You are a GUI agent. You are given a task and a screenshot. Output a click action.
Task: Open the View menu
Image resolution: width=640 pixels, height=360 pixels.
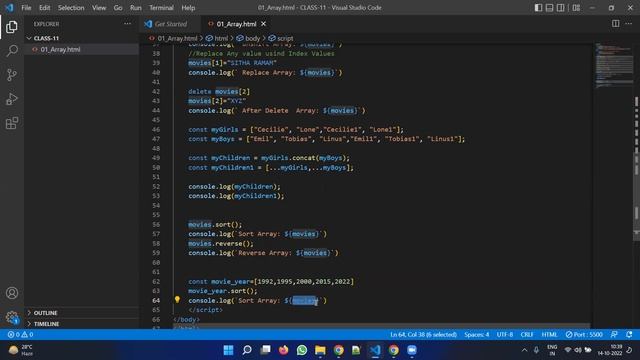pyautogui.click(x=99, y=8)
